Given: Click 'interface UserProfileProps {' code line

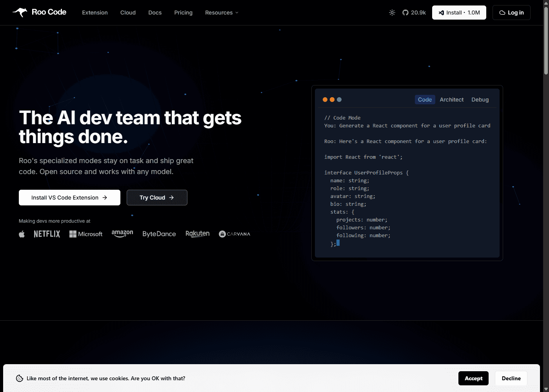Looking at the screenshot, I should 366,172.
